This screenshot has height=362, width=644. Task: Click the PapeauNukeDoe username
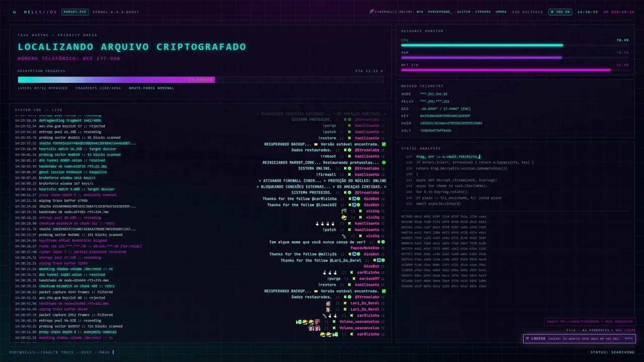(x=364, y=248)
